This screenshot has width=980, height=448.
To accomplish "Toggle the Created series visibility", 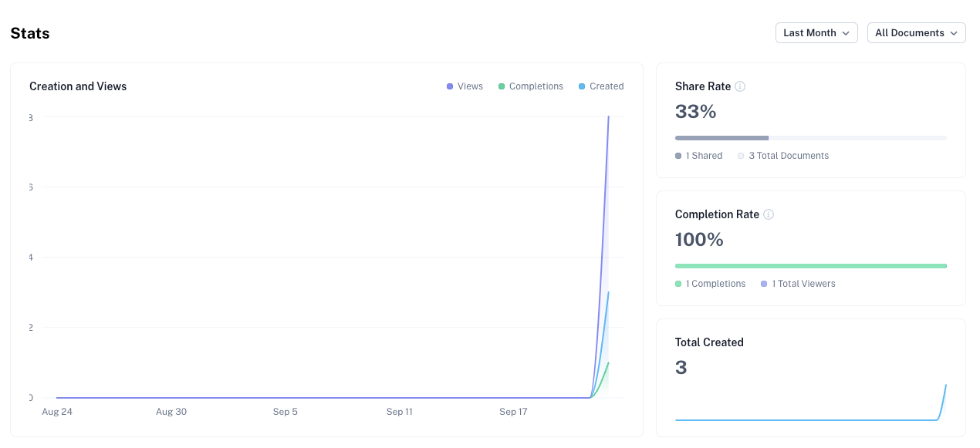I will (x=601, y=86).
